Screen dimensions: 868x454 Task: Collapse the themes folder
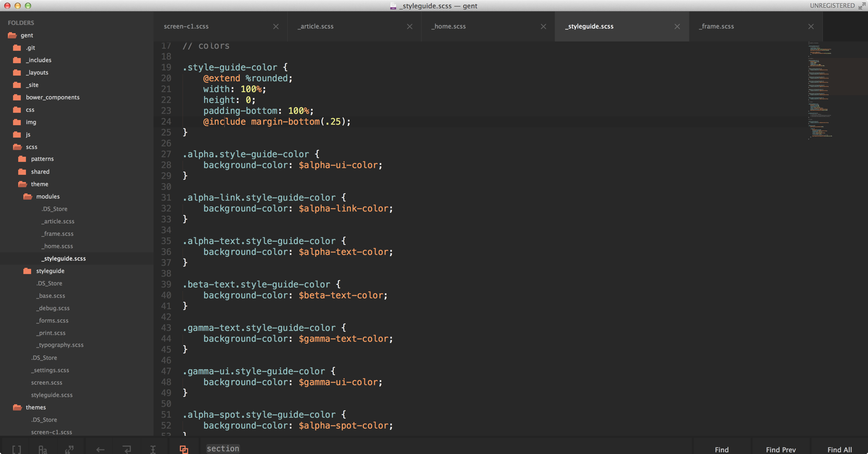[x=17, y=407]
